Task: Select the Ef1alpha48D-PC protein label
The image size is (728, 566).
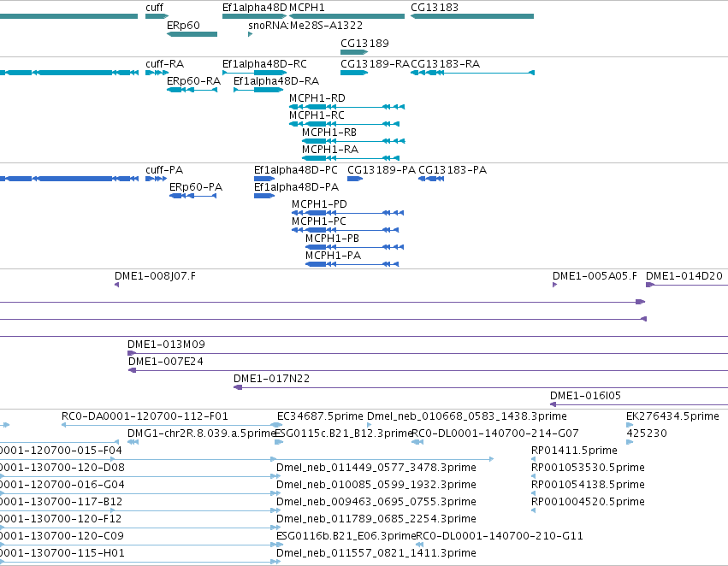Action: click(295, 170)
